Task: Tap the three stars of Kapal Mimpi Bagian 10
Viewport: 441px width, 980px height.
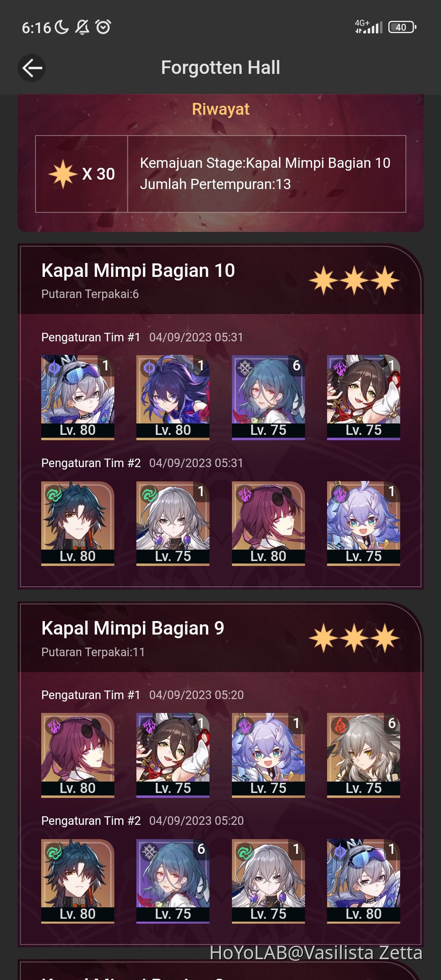Action: pos(354,280)
